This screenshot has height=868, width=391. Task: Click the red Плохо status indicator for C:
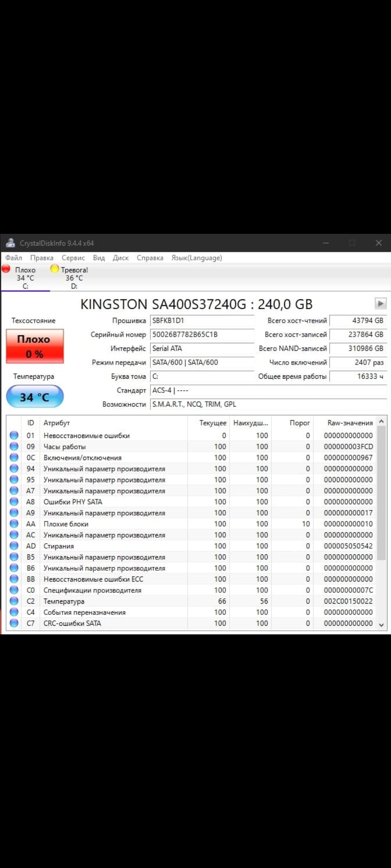click(x=6, y=269)
